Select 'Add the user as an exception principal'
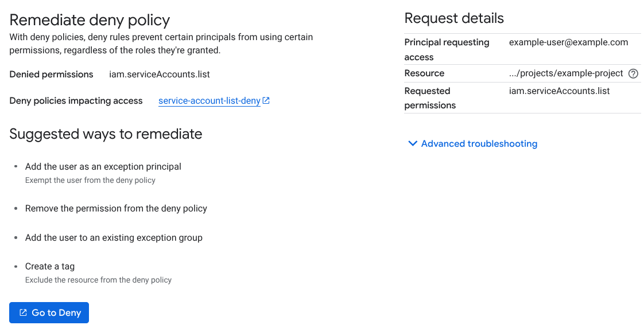Viewport: 644px width, 329px height. point(103,167)
